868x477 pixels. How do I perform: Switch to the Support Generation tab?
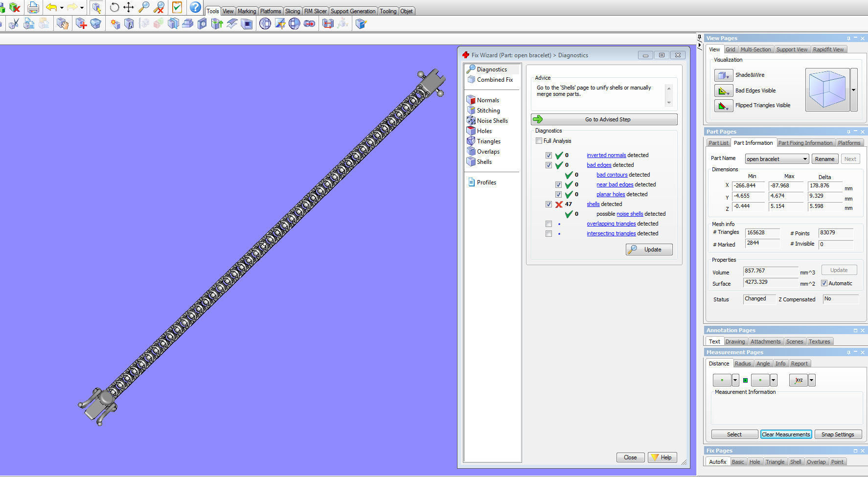[x=353, y=11]
